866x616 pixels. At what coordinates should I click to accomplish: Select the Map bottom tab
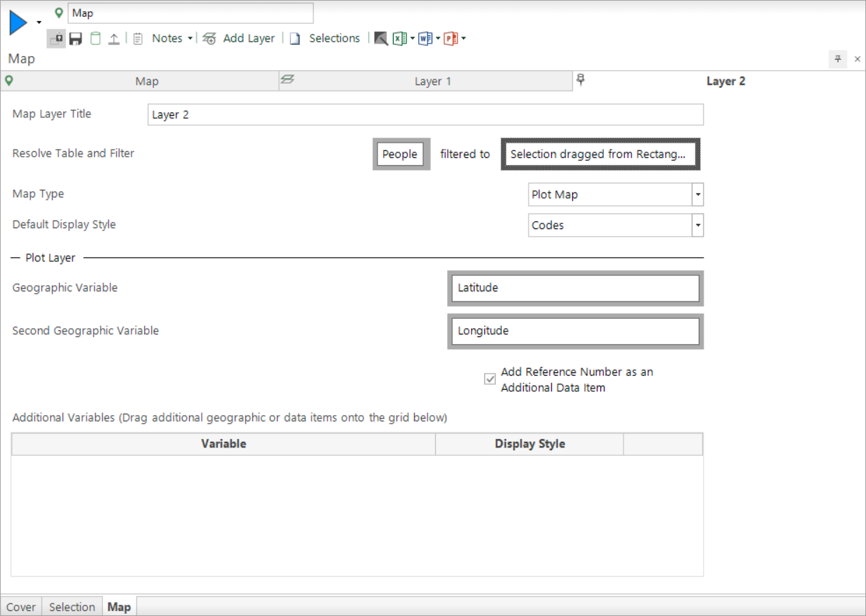click(119, 607)
